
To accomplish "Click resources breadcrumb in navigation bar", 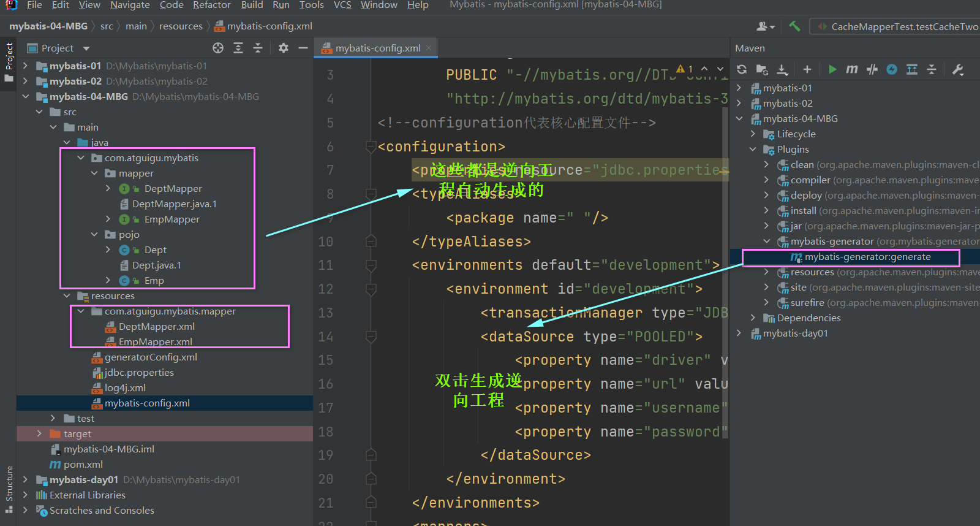I will 181,26.
